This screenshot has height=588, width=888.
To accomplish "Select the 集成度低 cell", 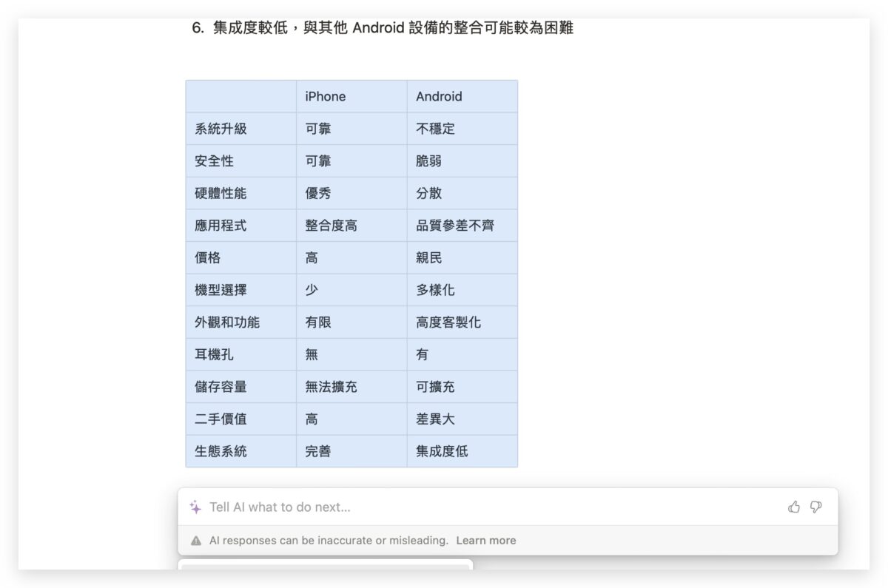I will point(462,451).
